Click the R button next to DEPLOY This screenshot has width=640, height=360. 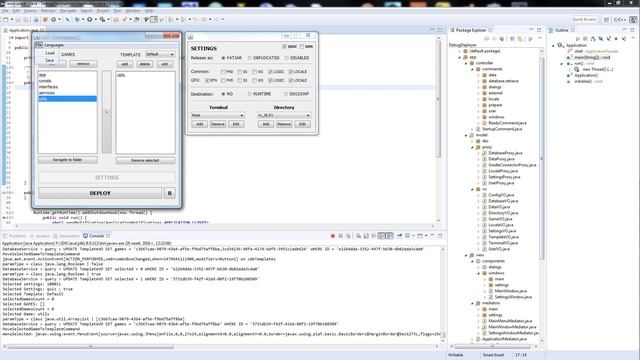170,193
